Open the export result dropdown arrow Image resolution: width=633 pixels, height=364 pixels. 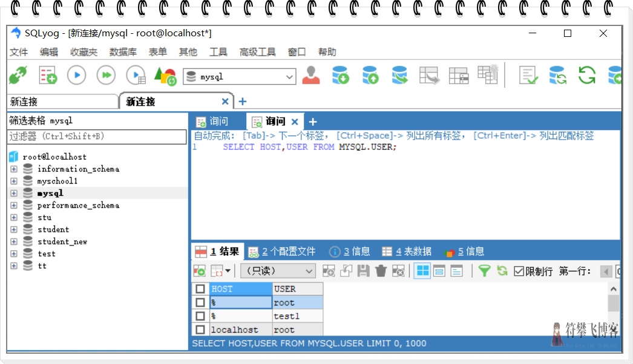[228, 271]
